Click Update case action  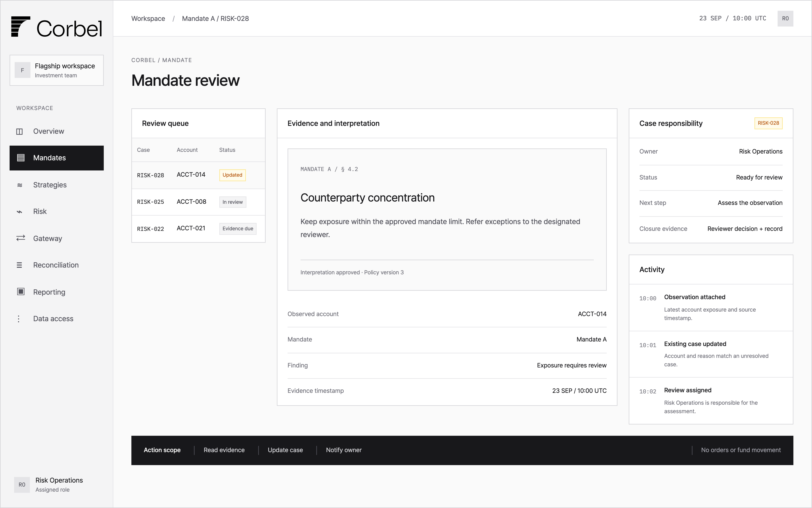click(x=285, y=450)
